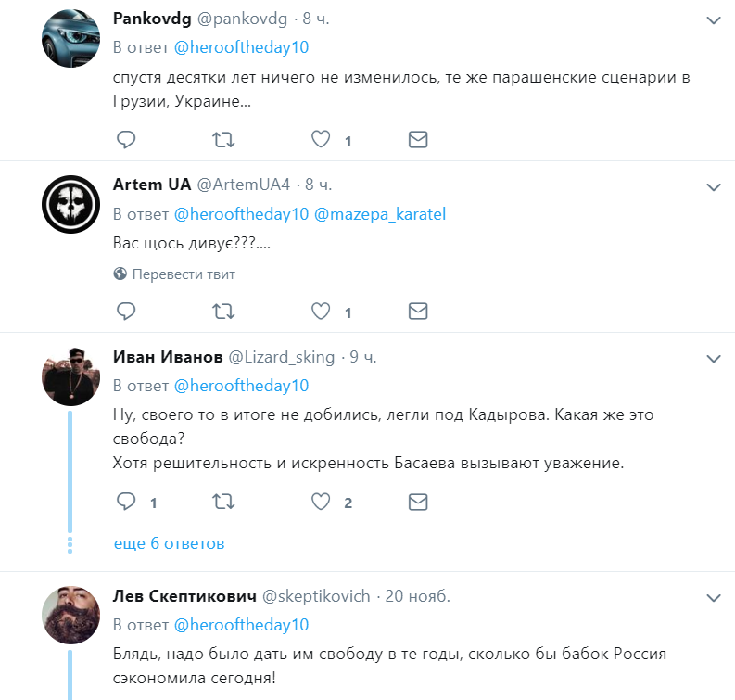The width and height of the screenshot is (735, 700).
Task: Open the @mazepa_karatel mention link
Action: tap(380, 214)
